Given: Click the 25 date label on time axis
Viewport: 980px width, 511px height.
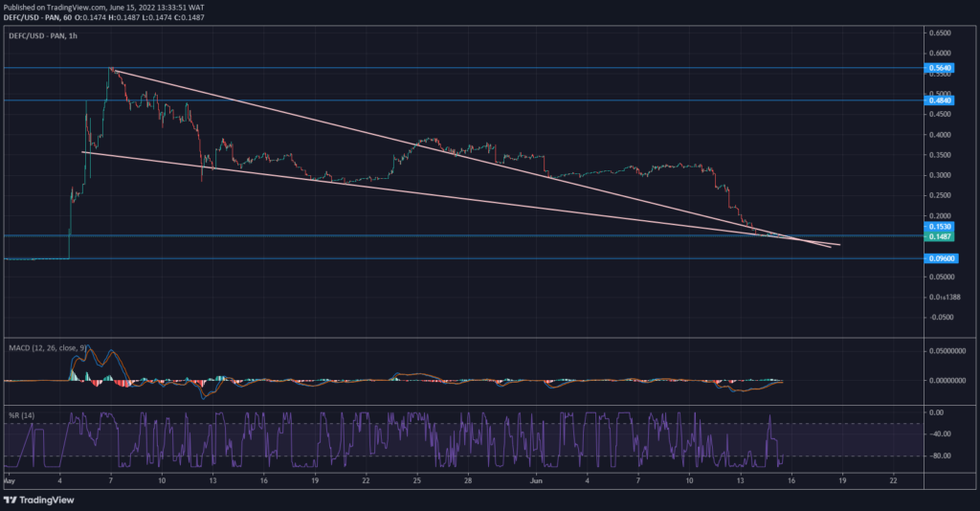Looking at the screenshot, I should pyautogui.click(x=417, y=480).
